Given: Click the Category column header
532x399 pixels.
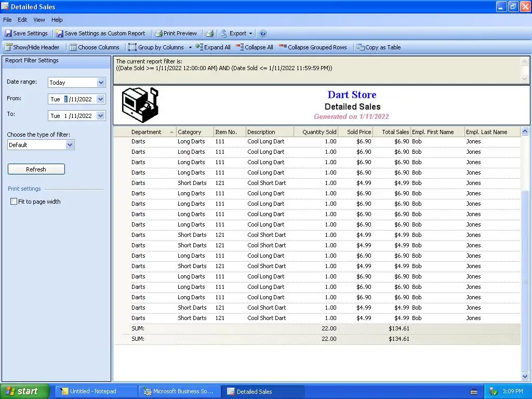Looking at the screenshot, I should pyautogui.click(x=195, y=132).
